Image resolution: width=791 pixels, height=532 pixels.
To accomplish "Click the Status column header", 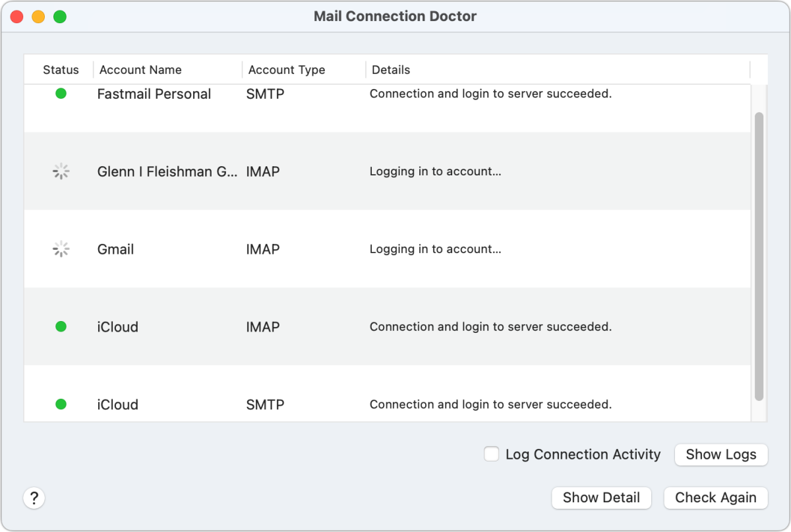I will (61, 69).
